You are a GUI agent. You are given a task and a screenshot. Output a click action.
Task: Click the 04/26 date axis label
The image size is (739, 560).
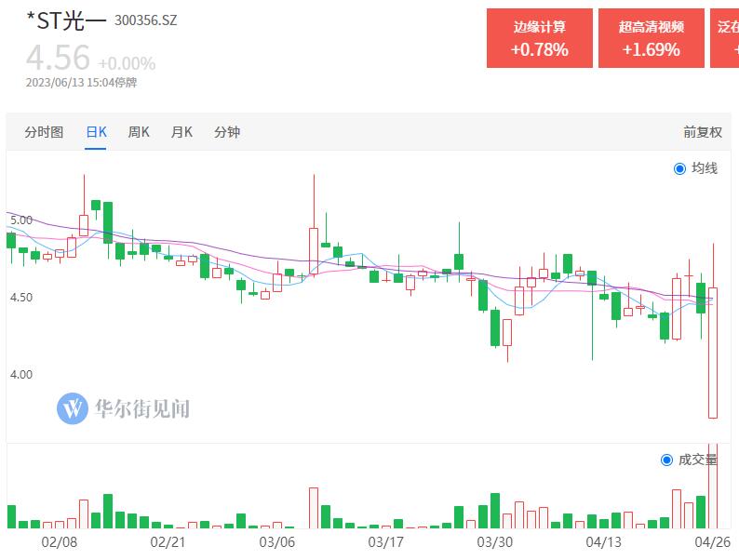tap(713, 542)
